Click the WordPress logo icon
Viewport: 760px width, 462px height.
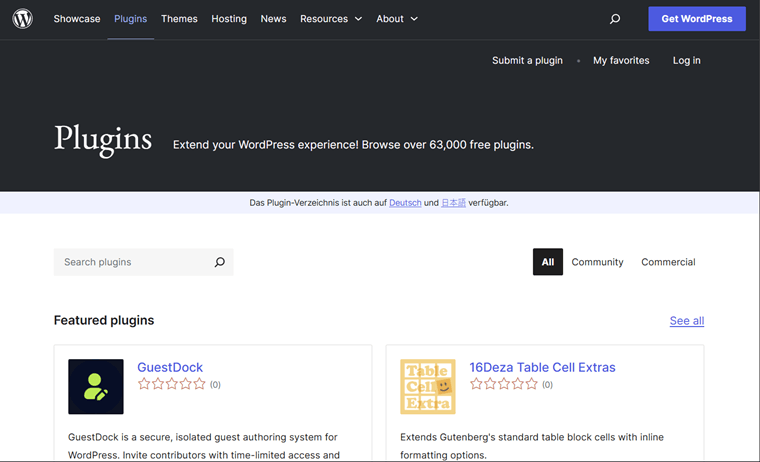pos(22,19)
